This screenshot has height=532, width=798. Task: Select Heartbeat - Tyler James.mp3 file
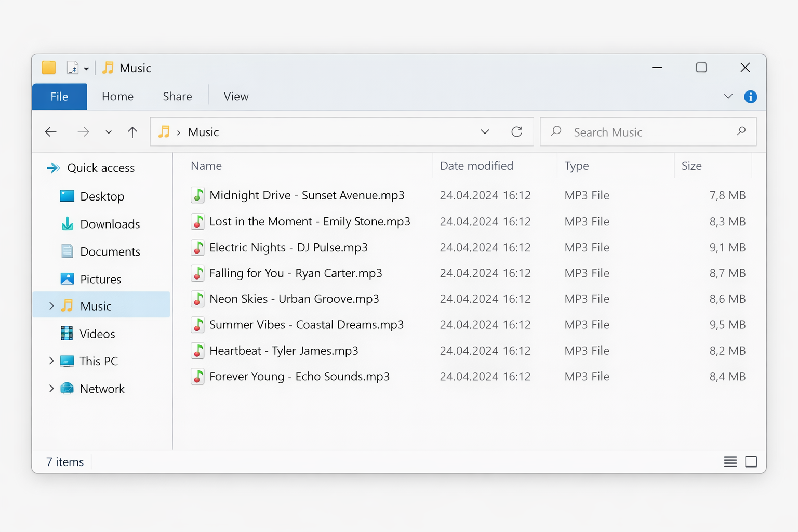pyautogui.click(x=284, y=351)
